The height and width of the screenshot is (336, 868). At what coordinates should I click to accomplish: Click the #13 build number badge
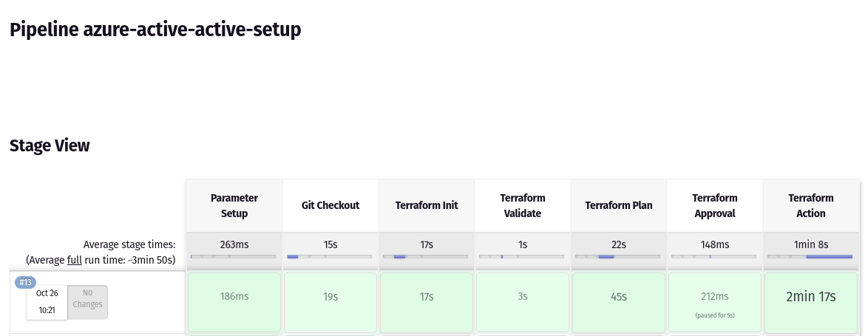(x=25, y=282)
